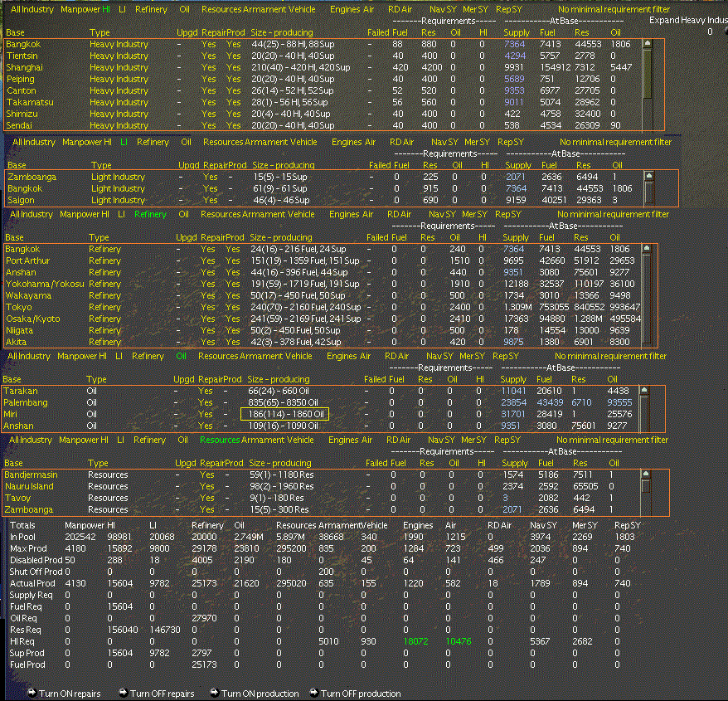Screen dimensions: 728x701
Task: Click Base column header of the Heavy Industry list
Action: tap(15, 32)
